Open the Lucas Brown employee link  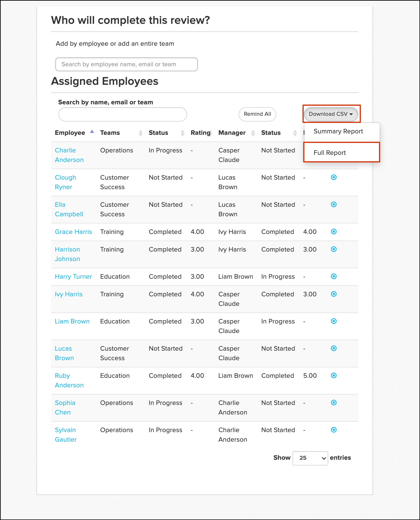click(x=64, y=353)
